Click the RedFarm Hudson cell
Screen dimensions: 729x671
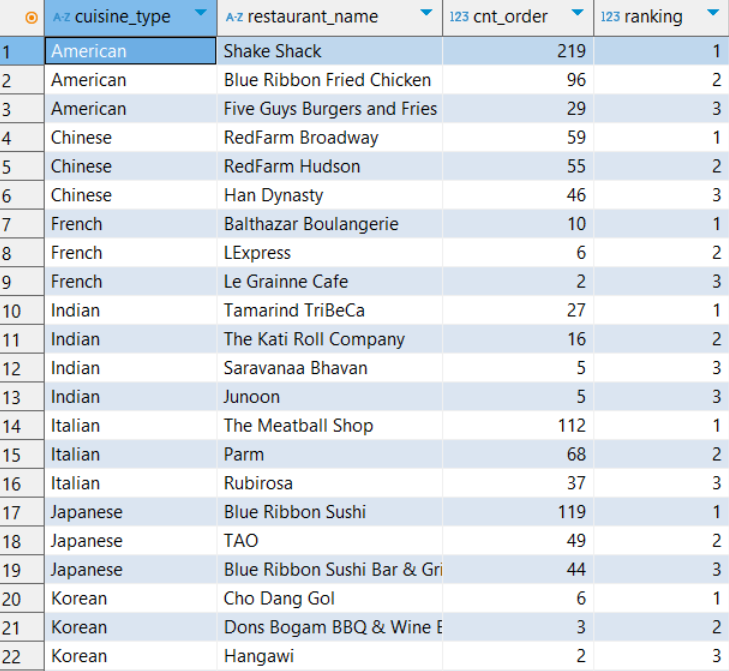click(x=330, y=166)
